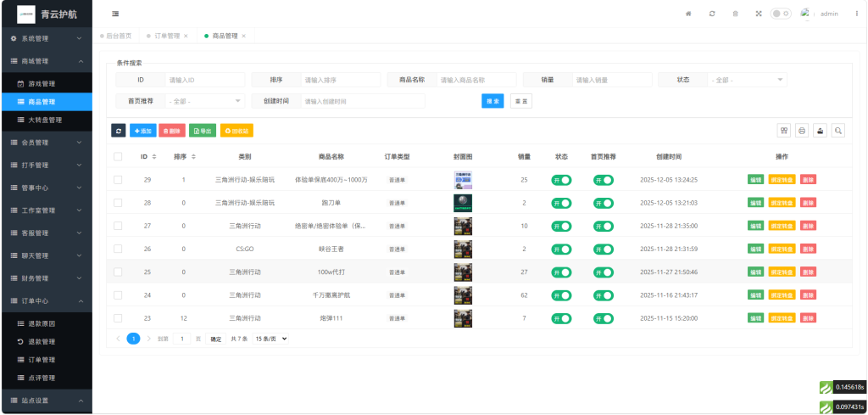Open the column filter grid icon
868x415 pixels.
coord(784,131)
